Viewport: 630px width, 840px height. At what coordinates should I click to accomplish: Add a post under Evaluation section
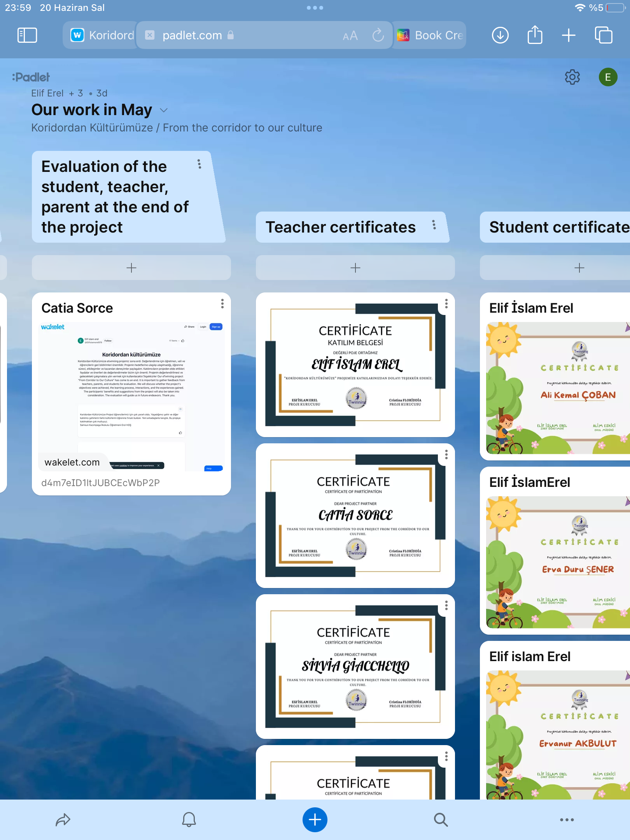point(131,268)
